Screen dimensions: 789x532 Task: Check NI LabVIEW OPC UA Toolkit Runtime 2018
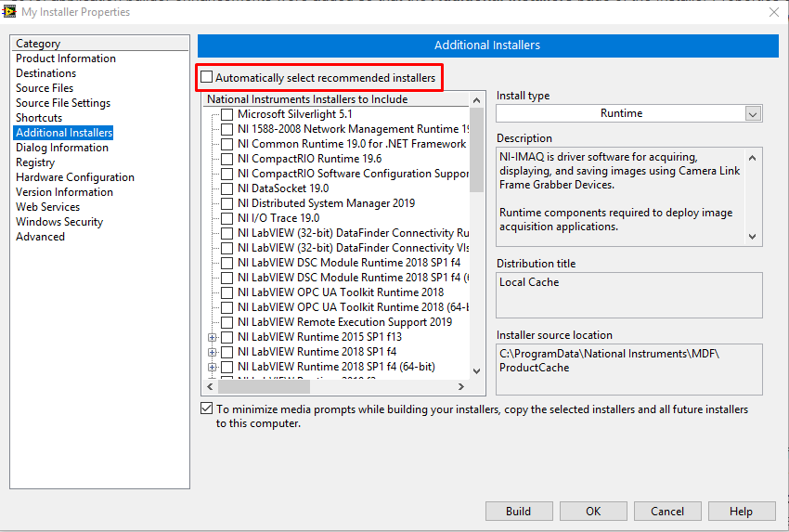226,292
